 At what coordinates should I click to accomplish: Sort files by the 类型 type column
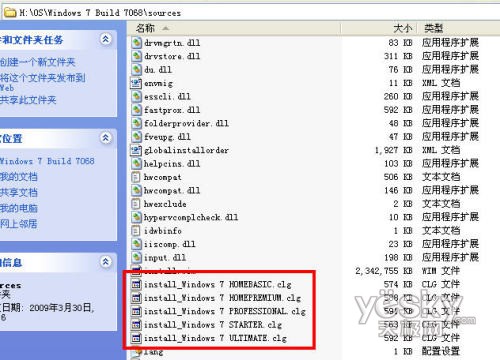[x=458, y=28]
